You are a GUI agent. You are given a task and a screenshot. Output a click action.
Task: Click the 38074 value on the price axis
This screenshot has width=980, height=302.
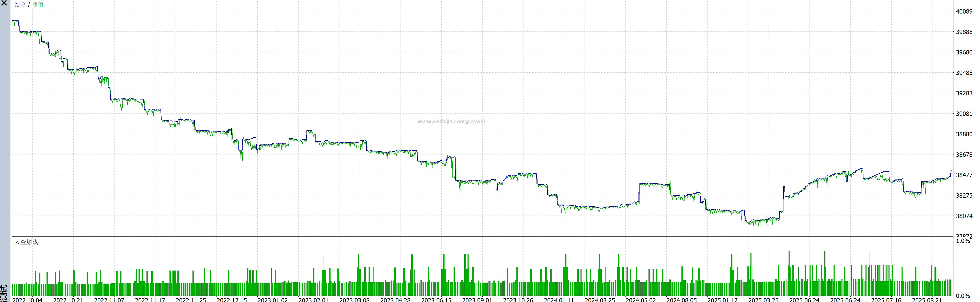point(964,216)
